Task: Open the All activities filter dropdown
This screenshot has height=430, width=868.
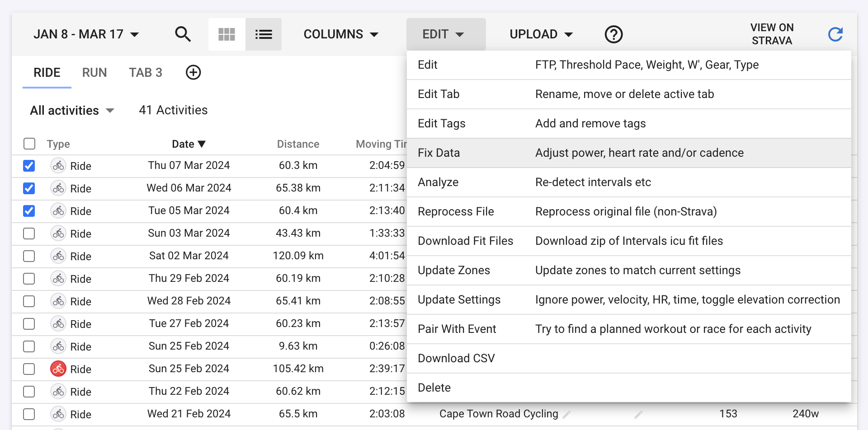Action: pyautogui.click(x=72, y=111)
